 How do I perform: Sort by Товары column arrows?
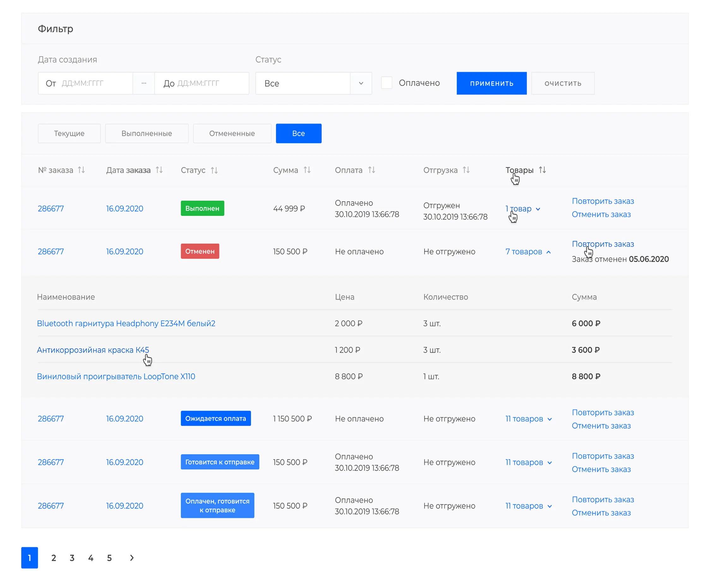click(x=542, y=170)
